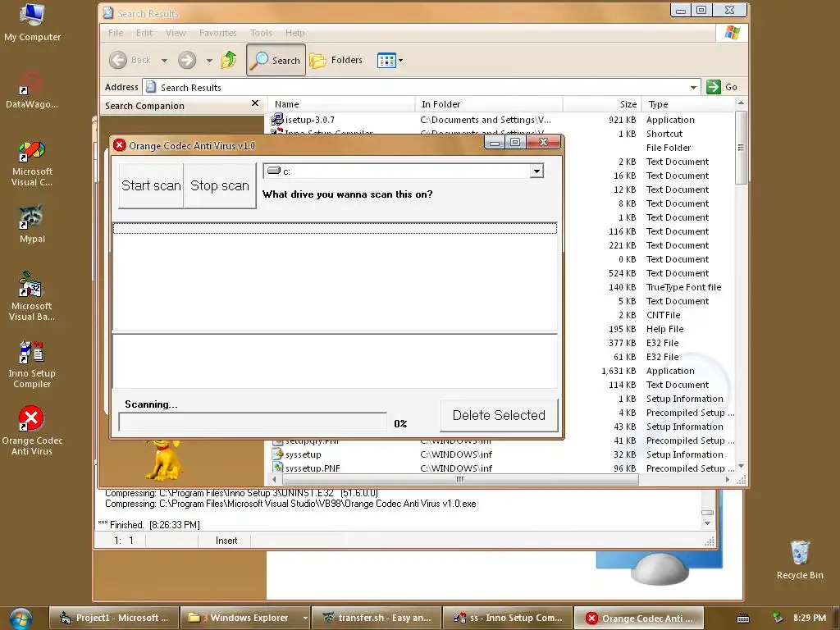This screenshot has height=630, width=840.
Task: Launch Orange Codec Anti Virus desktop shortcut
Action: pos(32,430)
